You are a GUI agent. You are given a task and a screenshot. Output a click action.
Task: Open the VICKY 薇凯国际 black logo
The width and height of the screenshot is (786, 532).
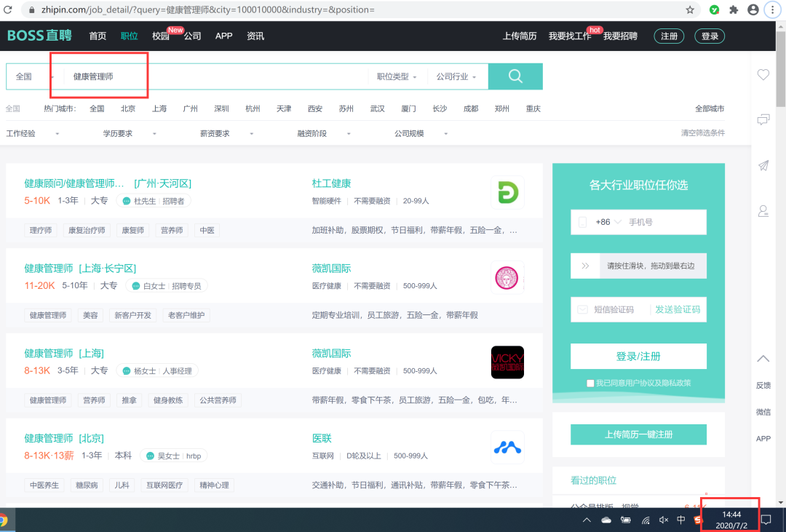507,362
